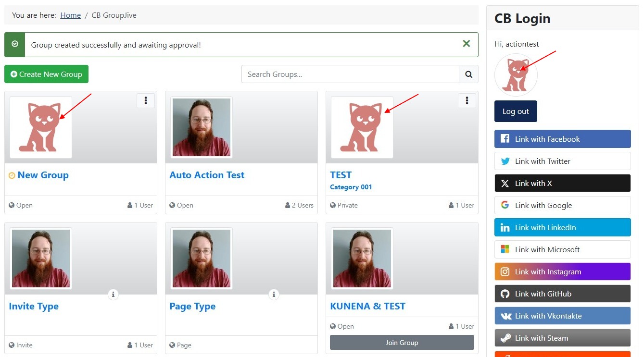Click the globe icon on KUNENA & TEST card

333,326
